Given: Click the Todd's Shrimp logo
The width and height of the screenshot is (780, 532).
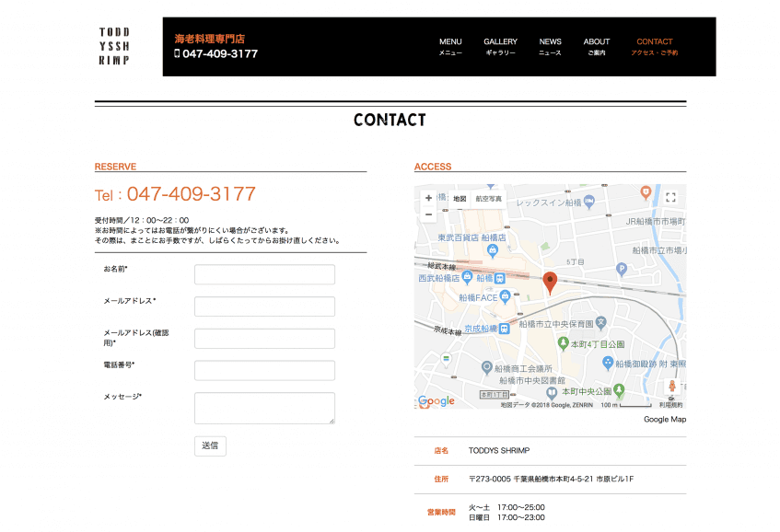Looking at the screenshot, I should click(114, 46).
